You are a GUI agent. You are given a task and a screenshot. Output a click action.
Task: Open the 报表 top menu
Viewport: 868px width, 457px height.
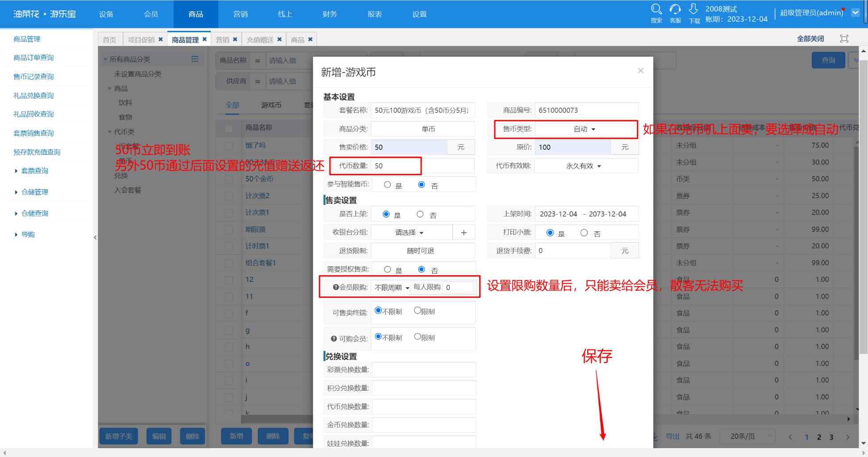[375, 14]
